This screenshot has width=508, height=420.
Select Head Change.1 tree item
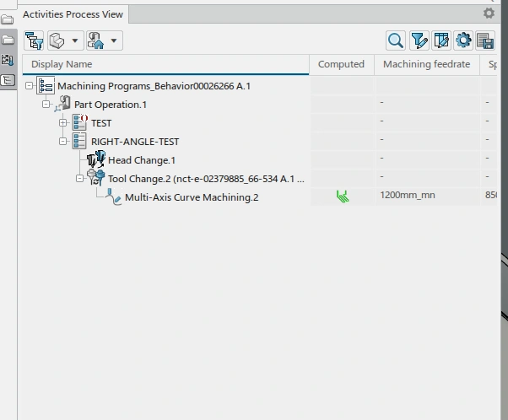point(142,160)
